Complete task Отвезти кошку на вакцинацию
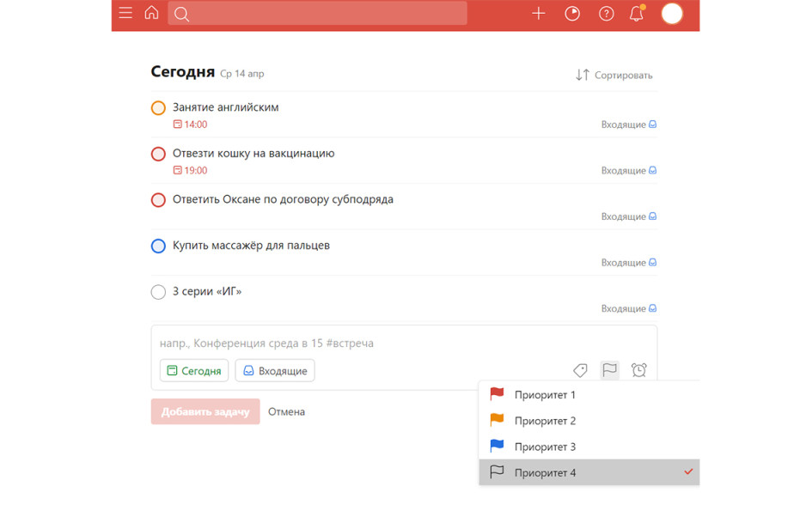 pos(158,154)
